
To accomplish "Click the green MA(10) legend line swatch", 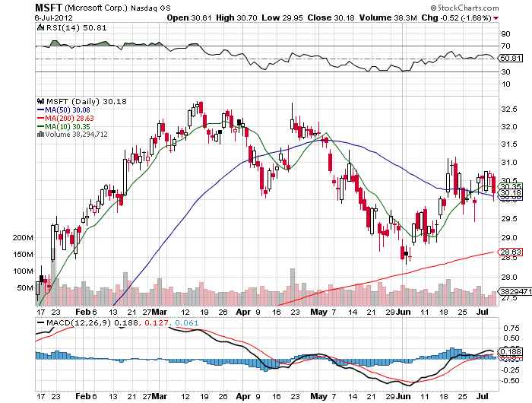I will click(40, 127).
